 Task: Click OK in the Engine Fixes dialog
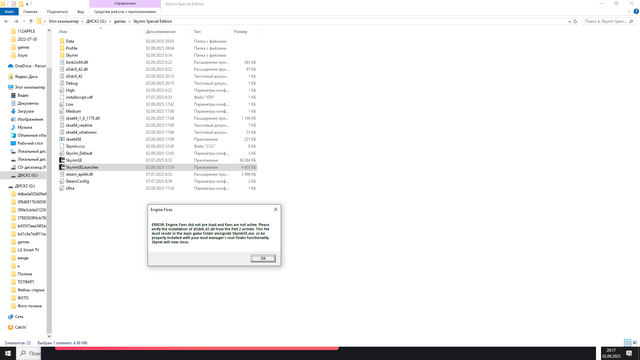tap(263, 258)
